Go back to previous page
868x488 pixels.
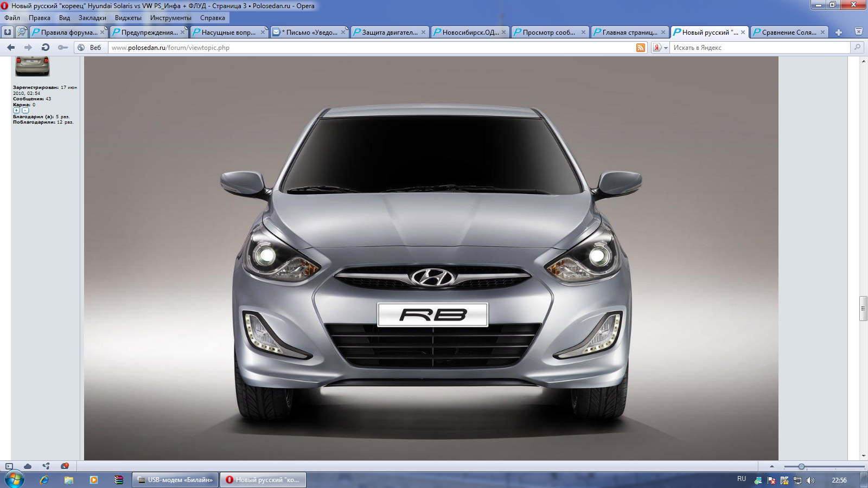click(x=11, y=48)
